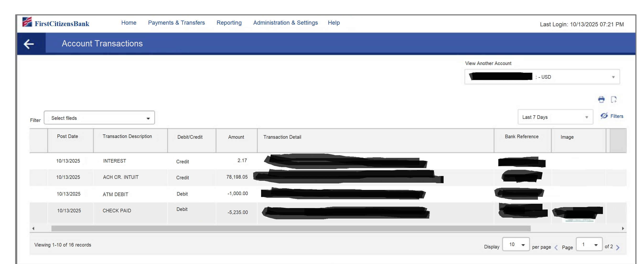Image resolution: width=644 pixels, height=264 pixels.
Task: Click the back arrow icon
Action: pos(29,44)
